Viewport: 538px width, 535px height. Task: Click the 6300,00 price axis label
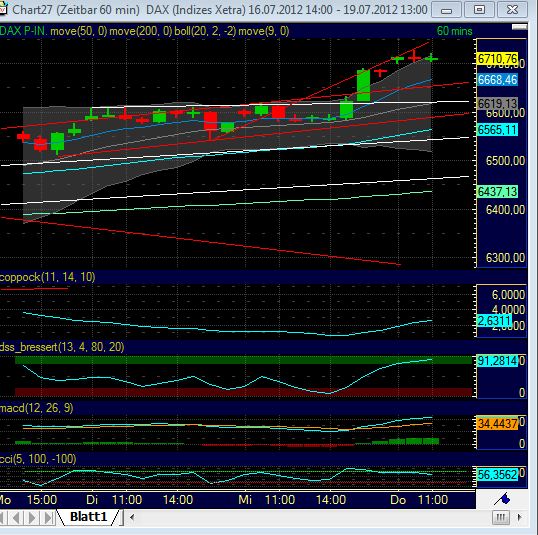(x=505, y=258)
